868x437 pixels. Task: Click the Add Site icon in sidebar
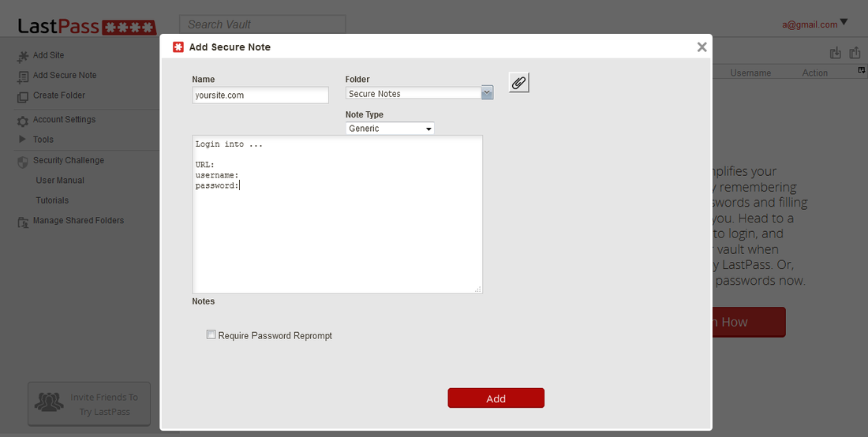23,57
